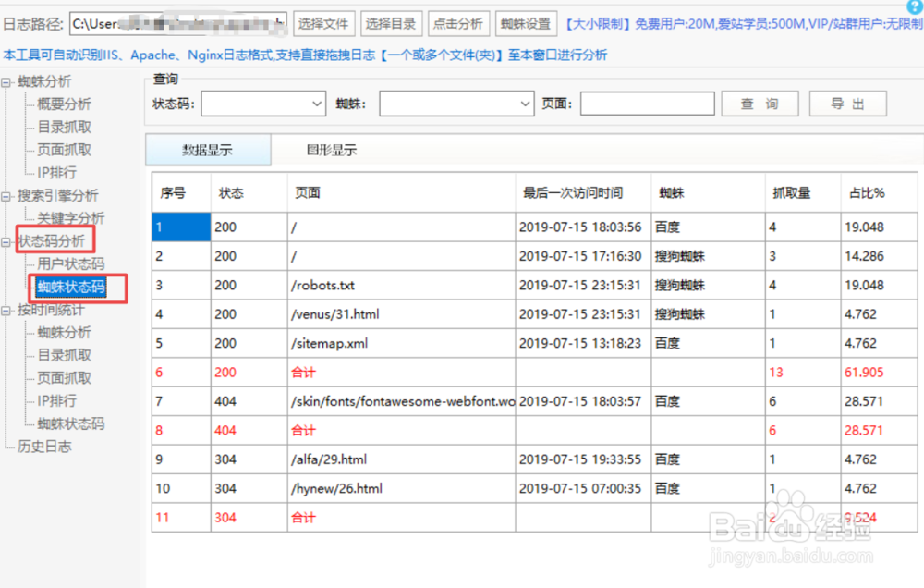The width and height of the screenshot is (924, 588).
Task: Collapse the 按时间统计 tree node
Action: tap(6, 311)
